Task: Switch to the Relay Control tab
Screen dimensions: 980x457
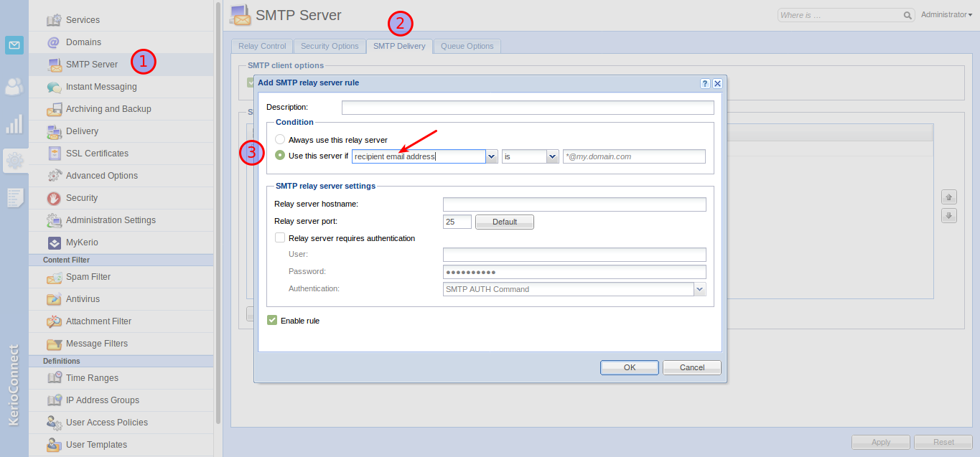Action: [262, 46]
